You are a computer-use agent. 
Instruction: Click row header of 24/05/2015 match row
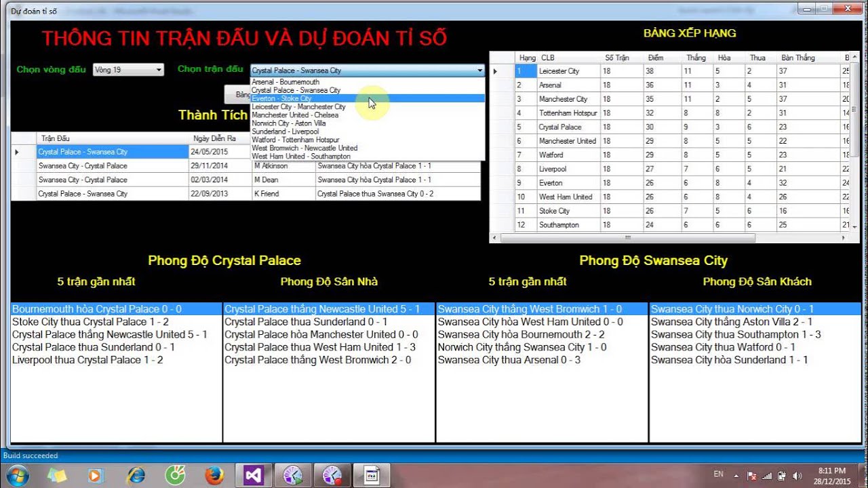[x=24, y=152]
